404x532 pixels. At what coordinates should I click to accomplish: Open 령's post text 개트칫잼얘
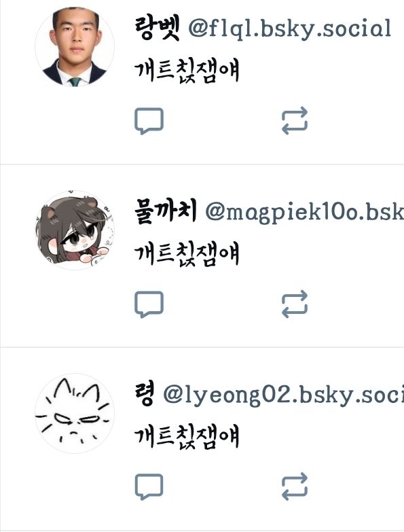coord(187,436)
